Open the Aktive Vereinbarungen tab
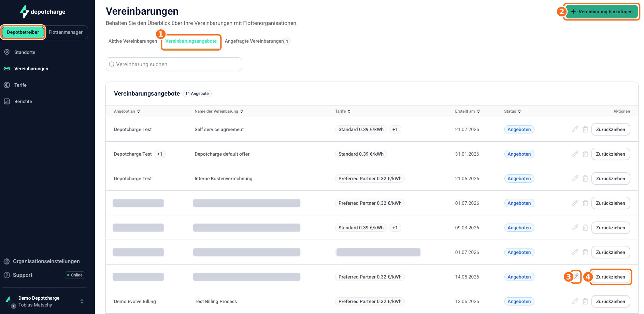Screen dimensions: 644x314 (x=133, y=41)
